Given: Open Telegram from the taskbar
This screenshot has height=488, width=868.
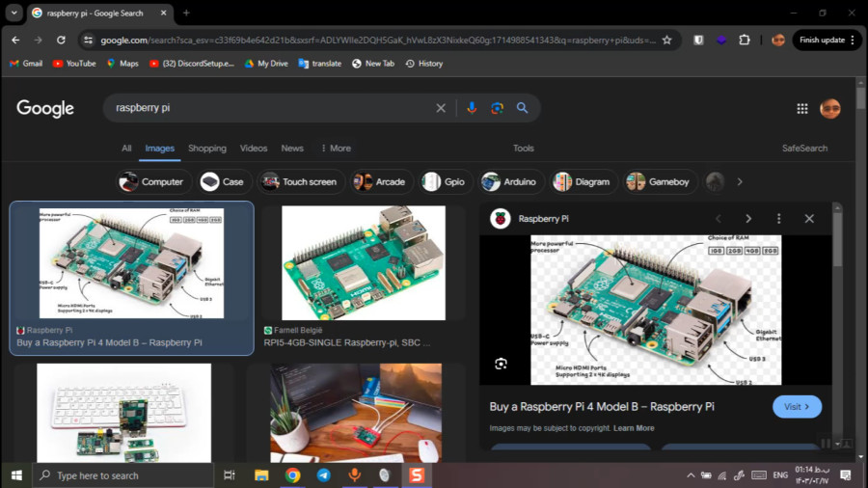Looking at the screenshot, I should [324, 475].
